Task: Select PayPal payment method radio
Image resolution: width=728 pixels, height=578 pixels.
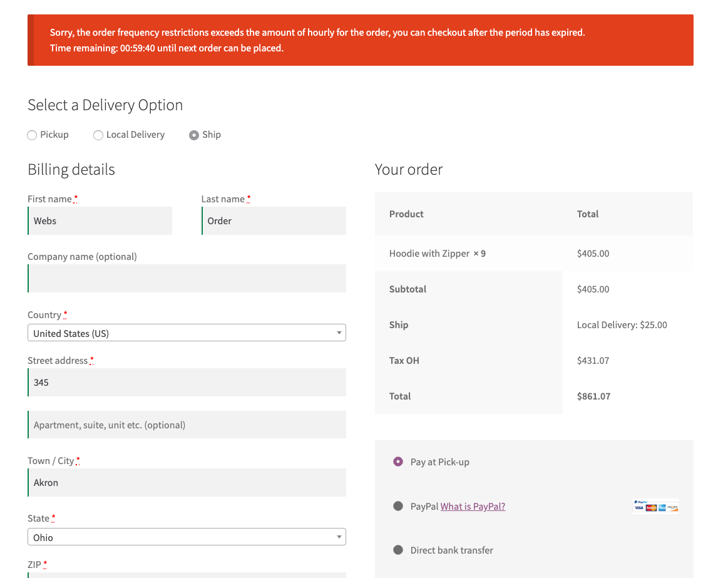Action: pos(398,506)
